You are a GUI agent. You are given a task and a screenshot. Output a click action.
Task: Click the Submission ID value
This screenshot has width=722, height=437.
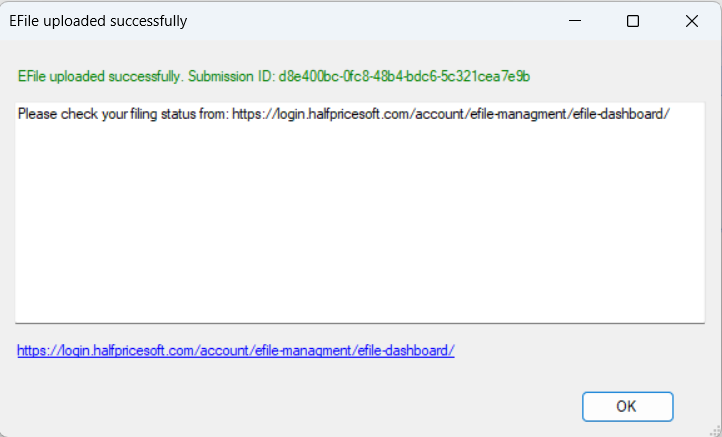click(x=404, y=76)
